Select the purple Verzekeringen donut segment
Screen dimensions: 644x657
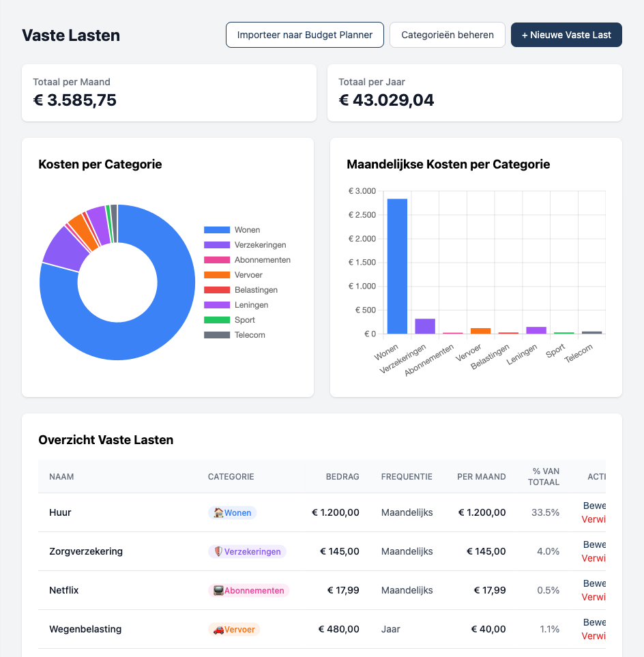tap(65, 249)
